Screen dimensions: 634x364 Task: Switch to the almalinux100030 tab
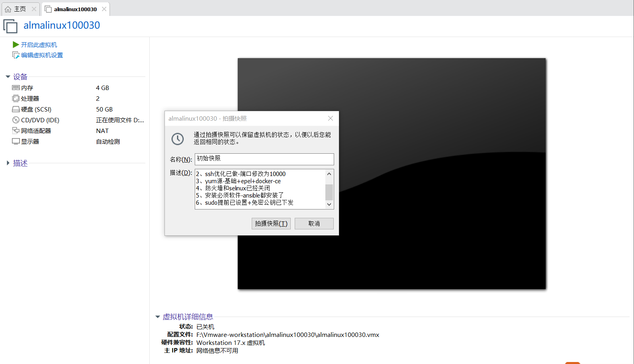75,9
